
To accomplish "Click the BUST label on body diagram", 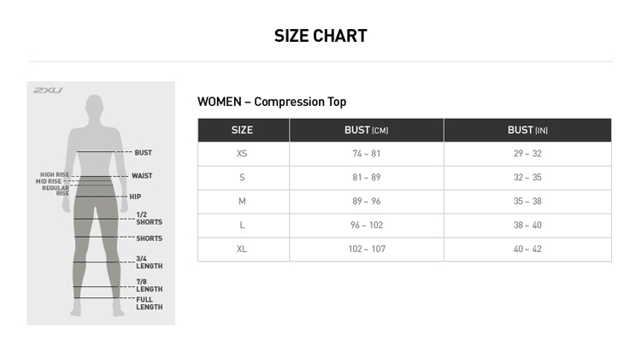I will pyautogui.click(x=143, y=153).
